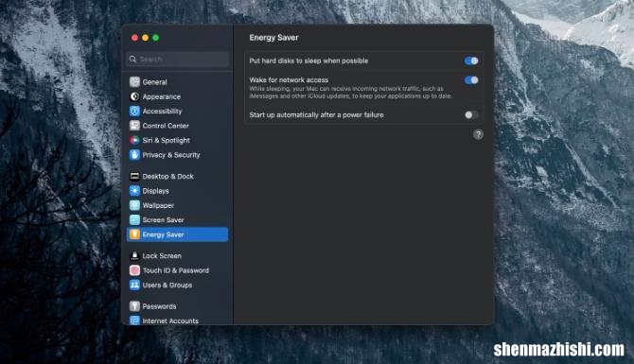Click the 'Start up automatically' label text

click(x=316, y=115)
